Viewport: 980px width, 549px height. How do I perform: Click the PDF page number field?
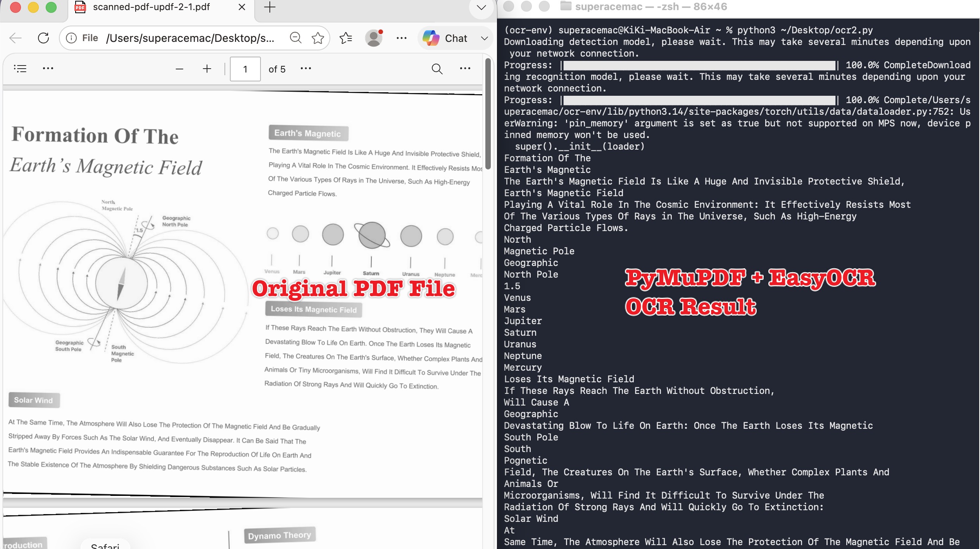point(245,69)
